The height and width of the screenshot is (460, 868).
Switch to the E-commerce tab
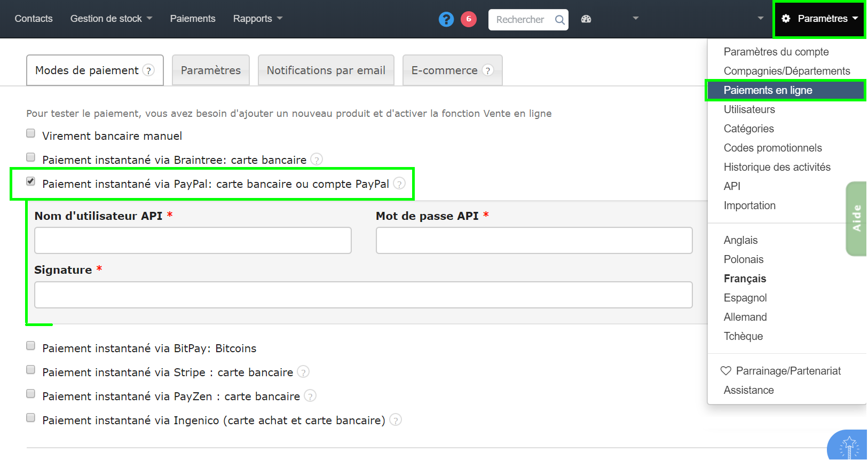coord(453,70)
